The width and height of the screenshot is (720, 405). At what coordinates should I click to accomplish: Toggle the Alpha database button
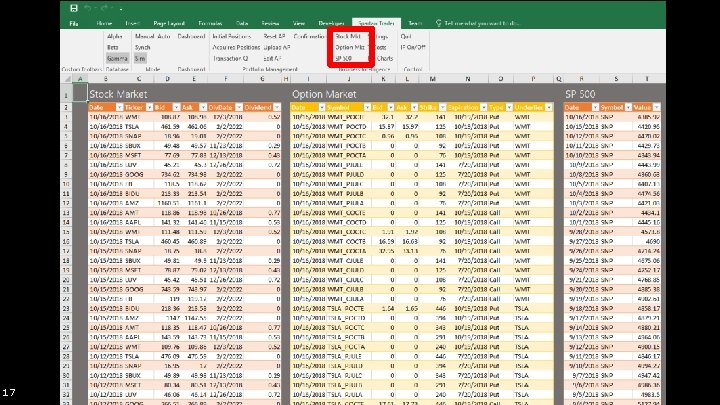[115, 36]
